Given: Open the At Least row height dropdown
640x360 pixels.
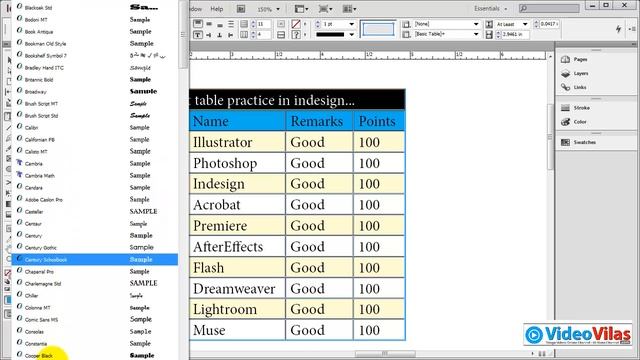Looking at the screenshot, I should point(525,24).
